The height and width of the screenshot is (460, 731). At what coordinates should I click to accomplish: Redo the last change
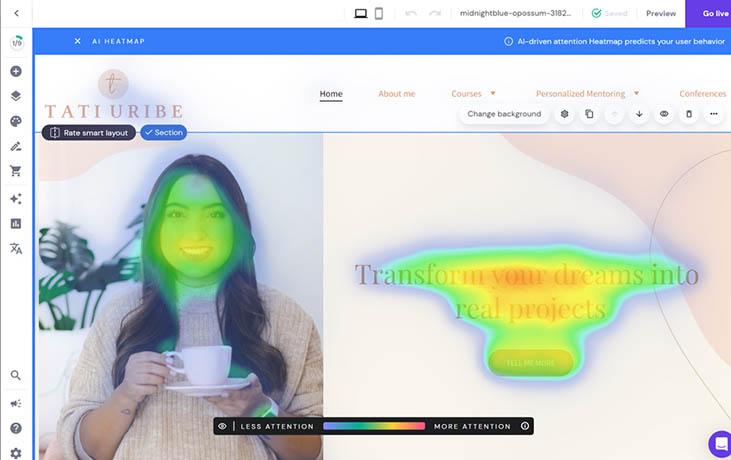(435, 14)
